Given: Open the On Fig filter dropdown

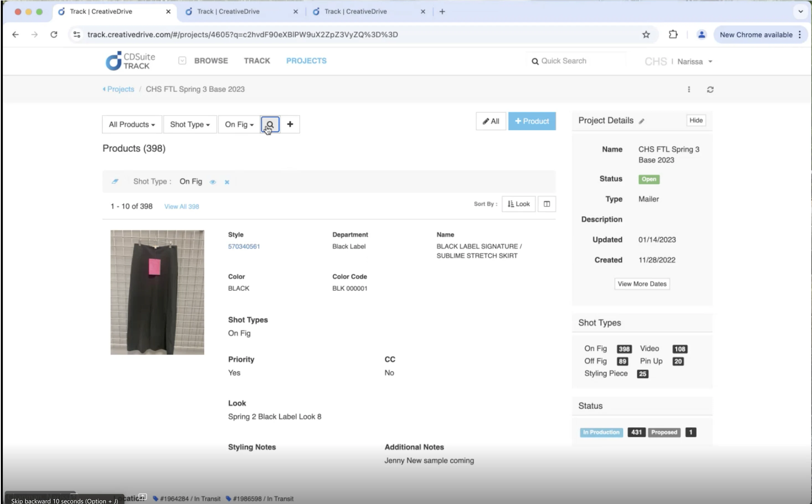Looking at the screenshot, I should click(239, 124).
